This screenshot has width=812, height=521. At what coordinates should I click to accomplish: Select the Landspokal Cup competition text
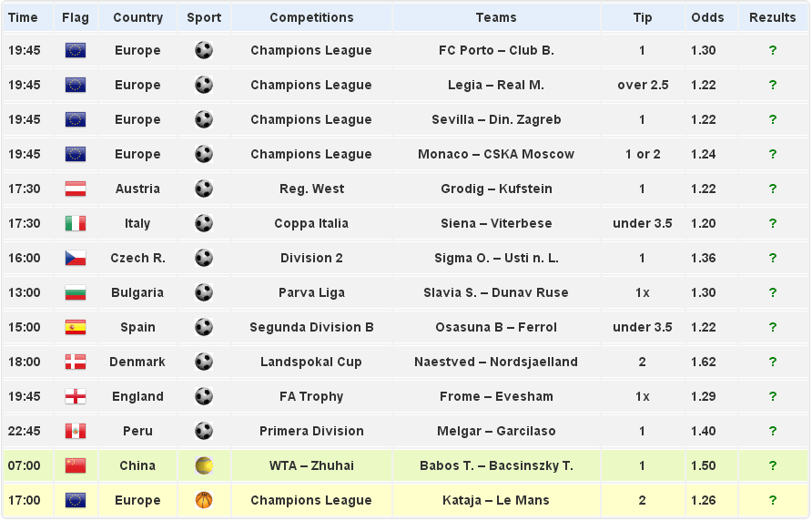311,363
